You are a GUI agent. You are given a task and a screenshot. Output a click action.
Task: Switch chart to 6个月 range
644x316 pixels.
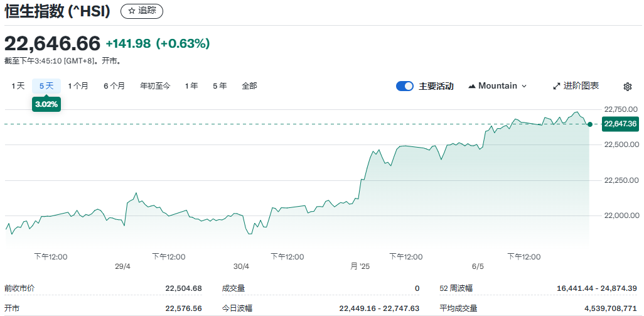(114, 86)
